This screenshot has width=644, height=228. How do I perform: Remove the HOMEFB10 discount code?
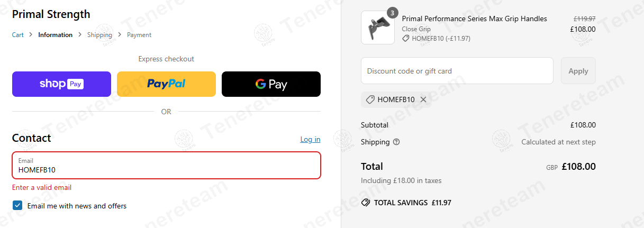[423, 99]
